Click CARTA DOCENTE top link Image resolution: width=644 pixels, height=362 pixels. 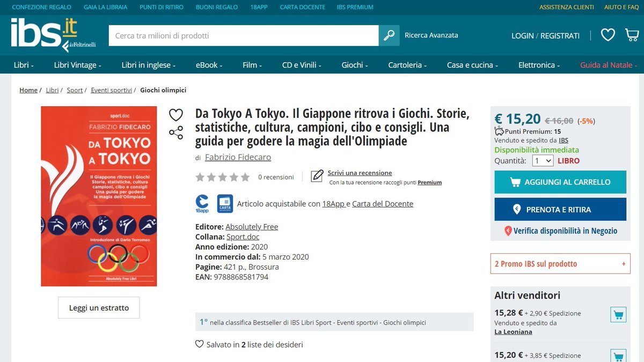302,7
